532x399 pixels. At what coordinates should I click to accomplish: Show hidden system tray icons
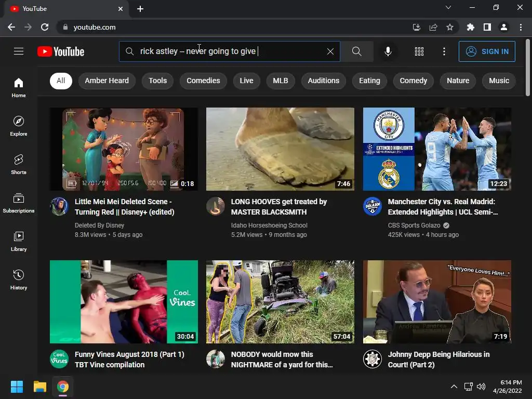pos(454,387)
